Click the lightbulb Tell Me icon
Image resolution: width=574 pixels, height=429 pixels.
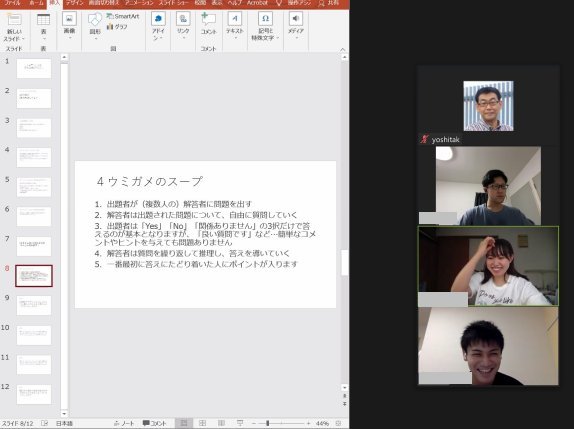pos(279,3)
